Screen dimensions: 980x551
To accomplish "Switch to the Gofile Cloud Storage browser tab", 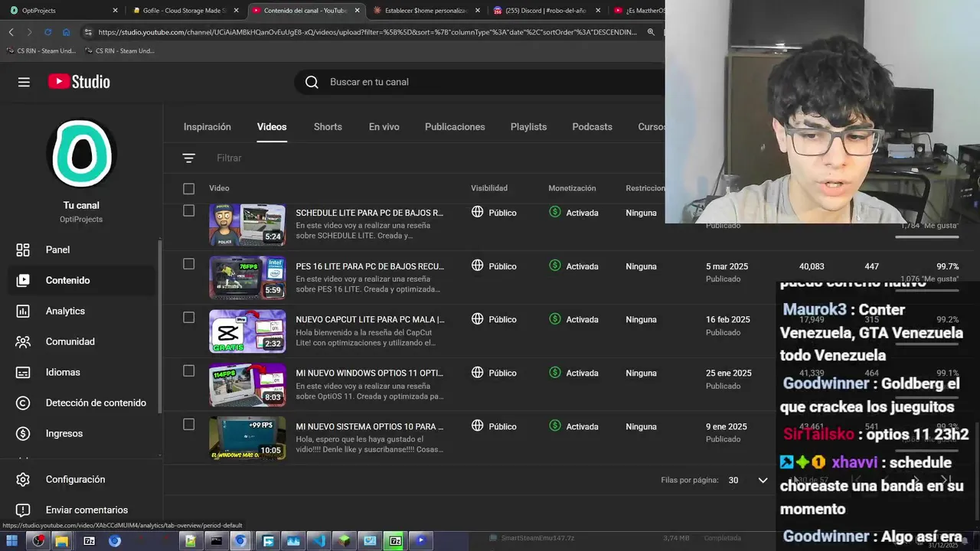I will [184, 11].
